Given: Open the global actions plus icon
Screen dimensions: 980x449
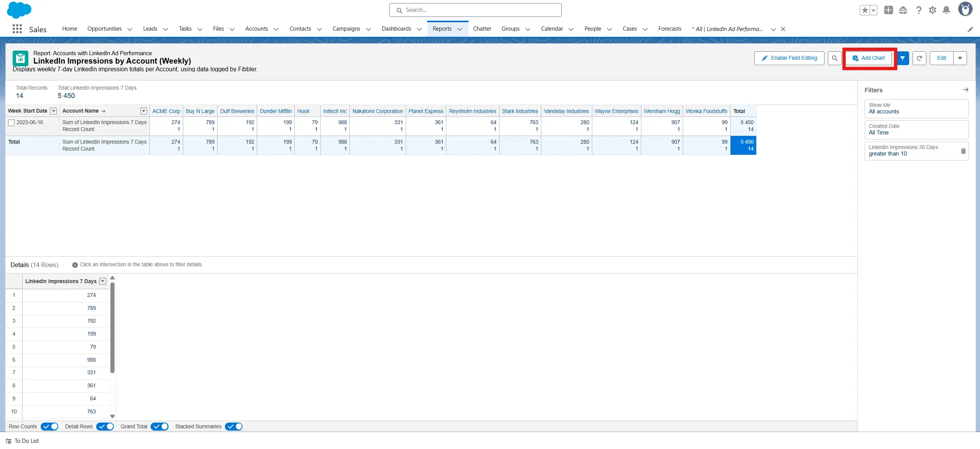Looking at the screenshot, I should pos(888,10).
